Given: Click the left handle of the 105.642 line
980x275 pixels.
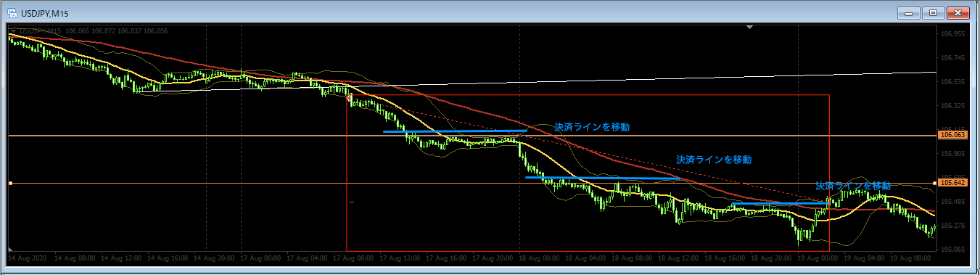Looking at the screenshot, I should 10,184.
